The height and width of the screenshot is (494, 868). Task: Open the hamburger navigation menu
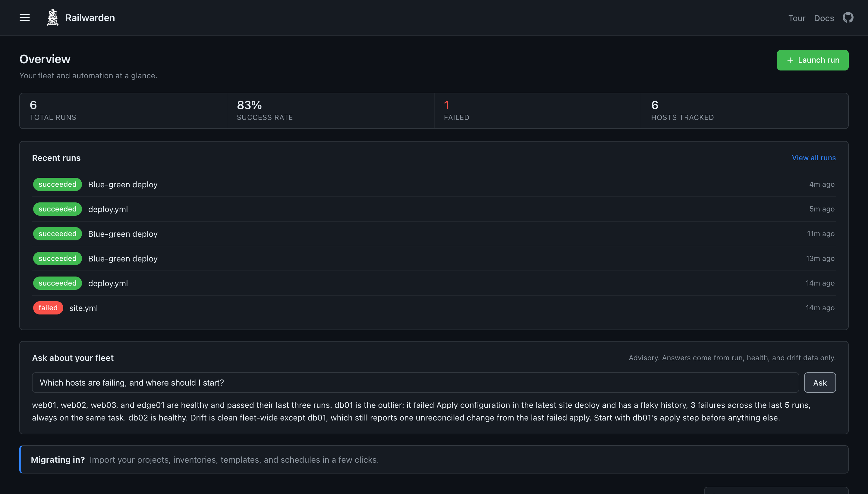point(24,18)
